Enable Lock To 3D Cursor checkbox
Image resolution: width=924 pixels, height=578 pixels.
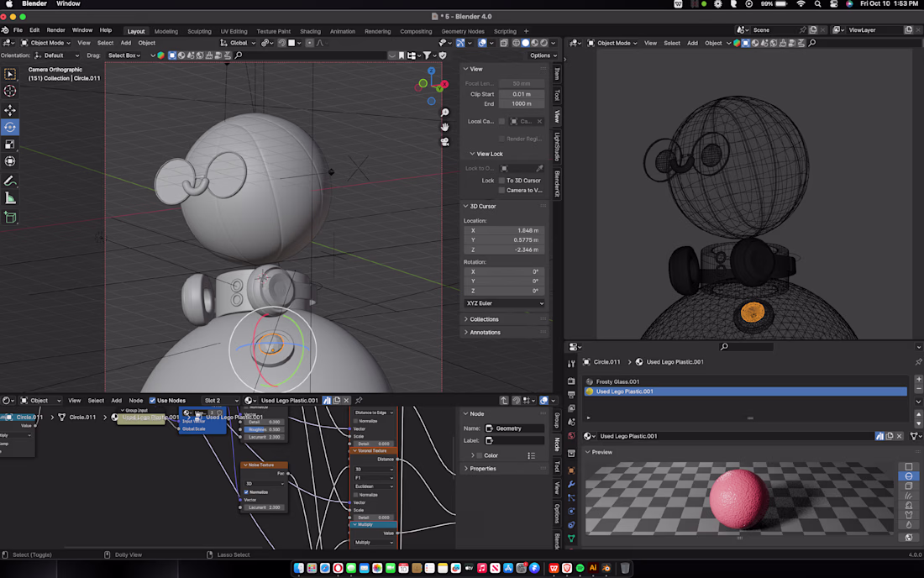[x=501, y=181]
